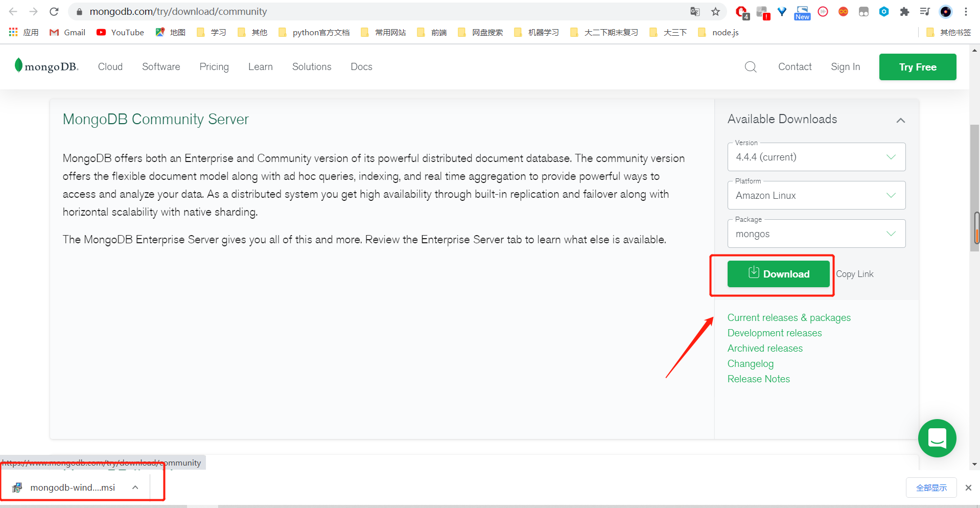Open the blue Y extension icon
Image resolution: width=980 pixels, height=508 pixels.
pos(782,11)
